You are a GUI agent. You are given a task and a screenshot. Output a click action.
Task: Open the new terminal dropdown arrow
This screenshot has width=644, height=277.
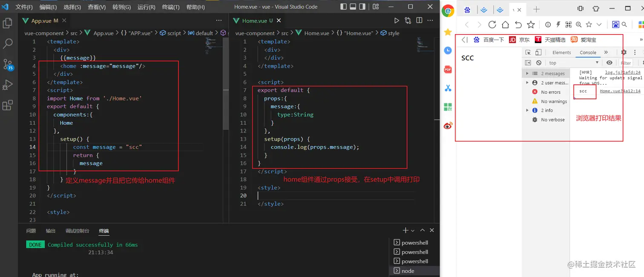point(413,231)
